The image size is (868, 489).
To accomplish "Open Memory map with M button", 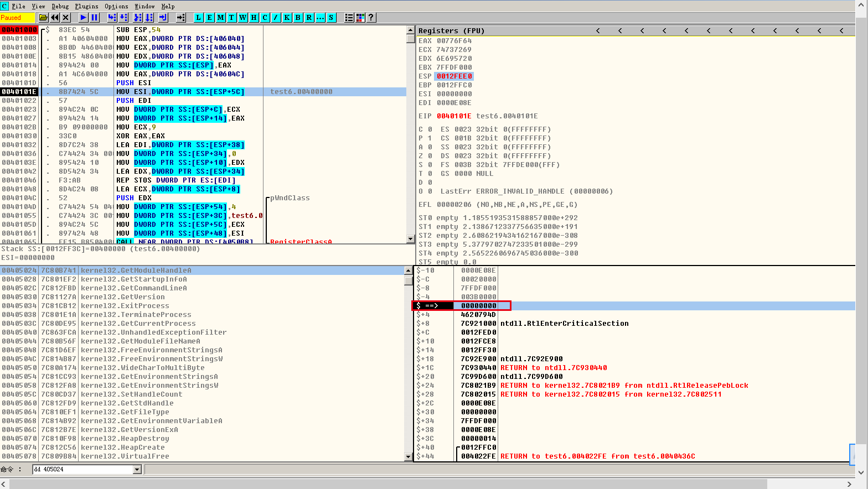I will [x=221, y=18].
